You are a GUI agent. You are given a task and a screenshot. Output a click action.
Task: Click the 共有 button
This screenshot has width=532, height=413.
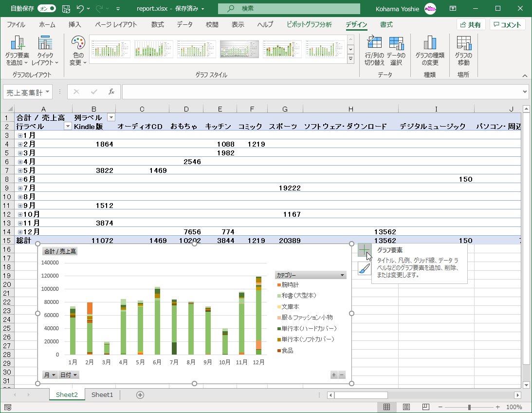tap(471, 25)
